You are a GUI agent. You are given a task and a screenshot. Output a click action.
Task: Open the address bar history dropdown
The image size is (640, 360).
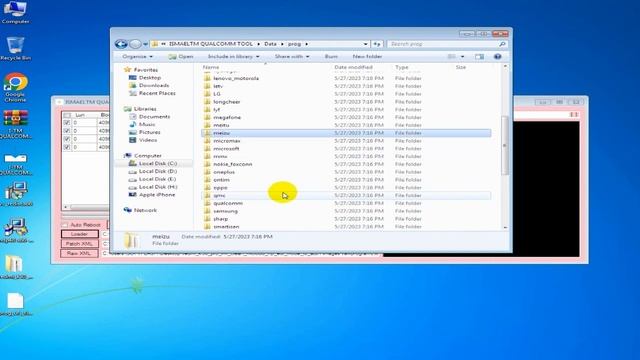click(x=365, y=44)
